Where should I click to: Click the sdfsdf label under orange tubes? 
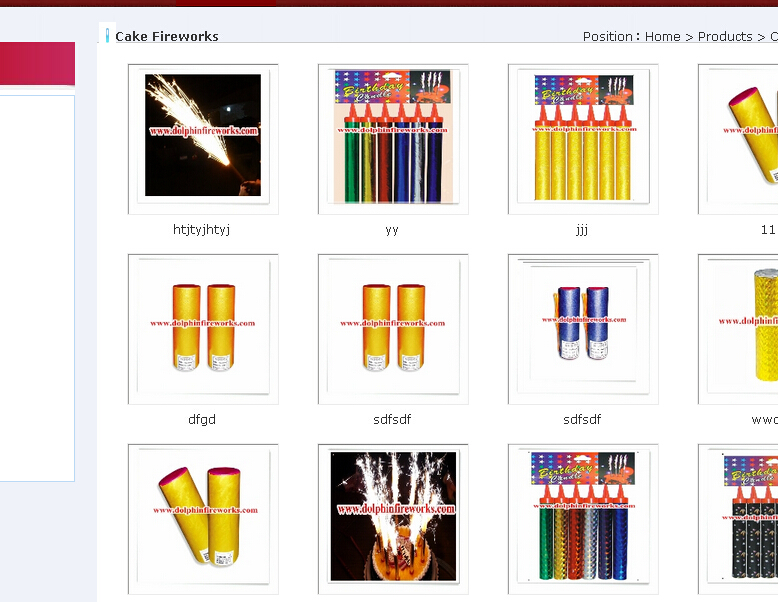[392, 420]
